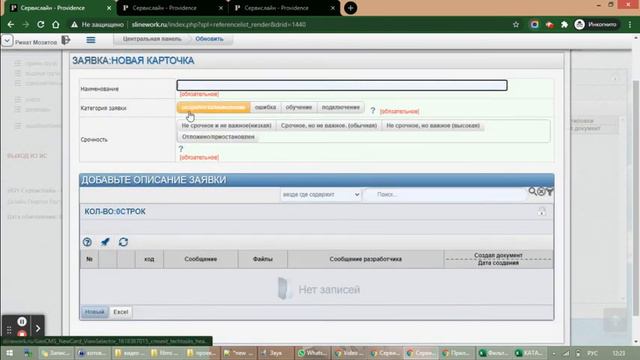Screen dimensions: 640x360
Task: Click the Дата создания header
Action: point(498,263)
